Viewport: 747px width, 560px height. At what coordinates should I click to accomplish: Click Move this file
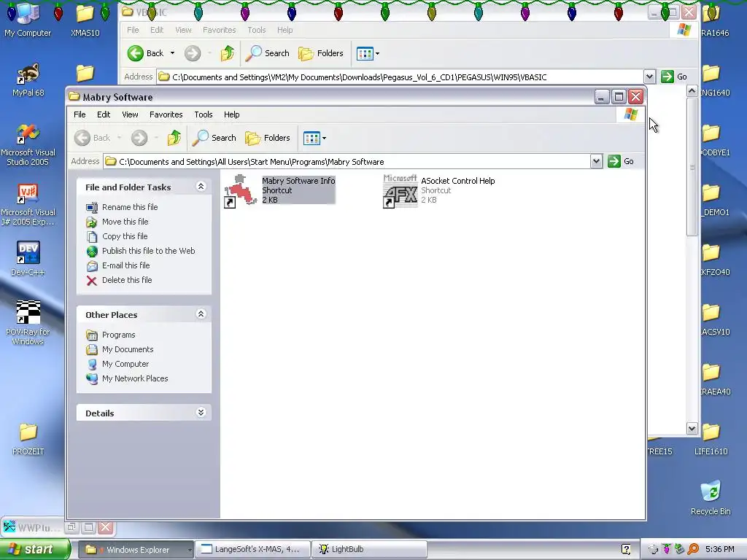coord(125,222)
